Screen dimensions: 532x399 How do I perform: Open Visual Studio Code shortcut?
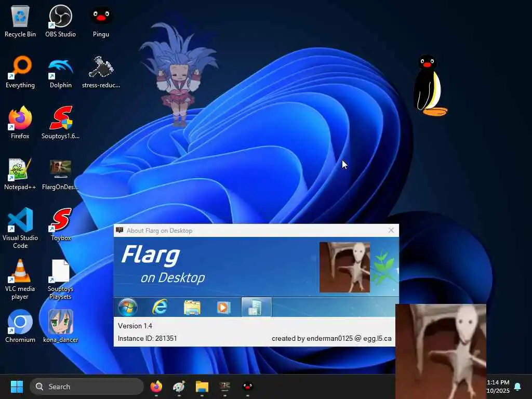point(20,228)
